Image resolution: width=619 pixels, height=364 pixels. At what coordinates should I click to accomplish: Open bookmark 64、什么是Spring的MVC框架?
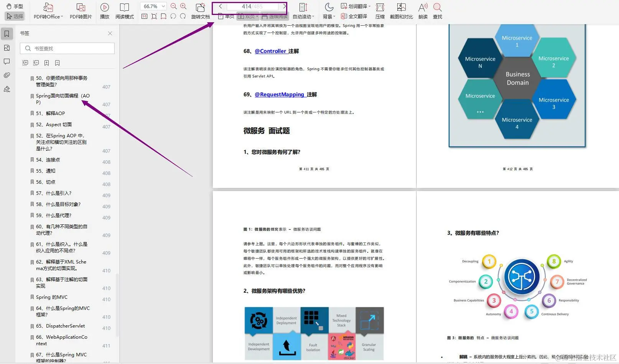point(63,311)
